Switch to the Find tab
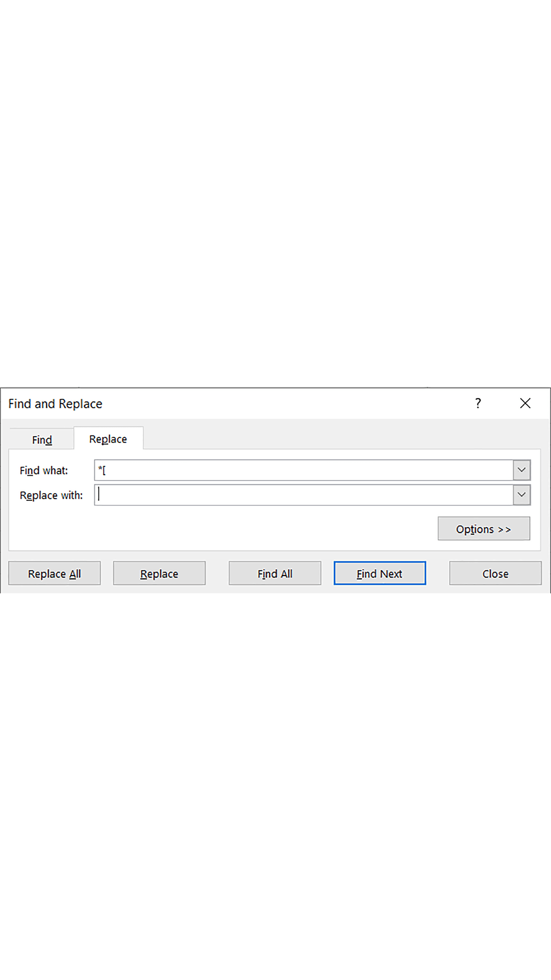The height and width of the screenshot is (980, 551). (x=42, y=440)
